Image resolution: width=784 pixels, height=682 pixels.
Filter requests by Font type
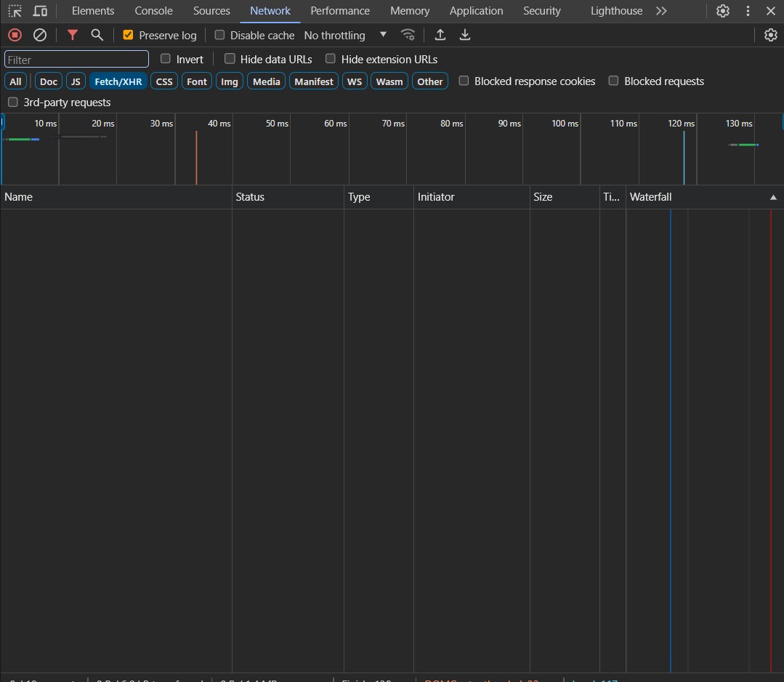click(x=196, y=81)
